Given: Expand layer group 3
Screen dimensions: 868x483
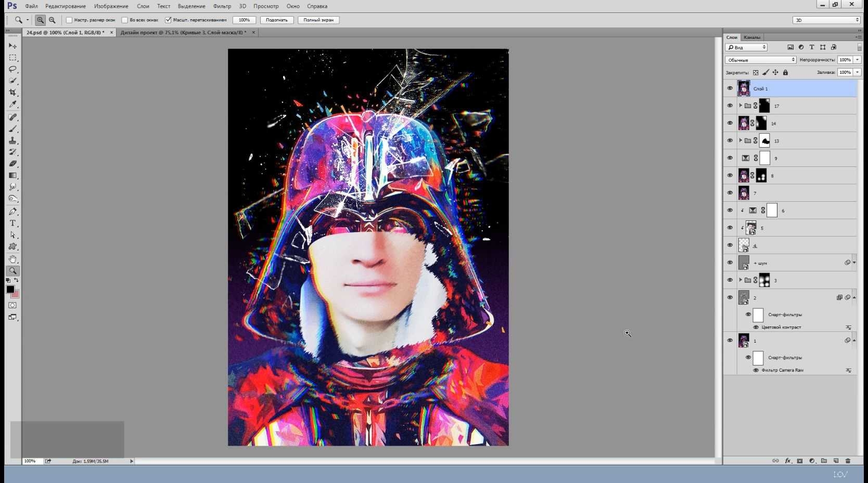Looking at the screenshot, I should [741, 280].
